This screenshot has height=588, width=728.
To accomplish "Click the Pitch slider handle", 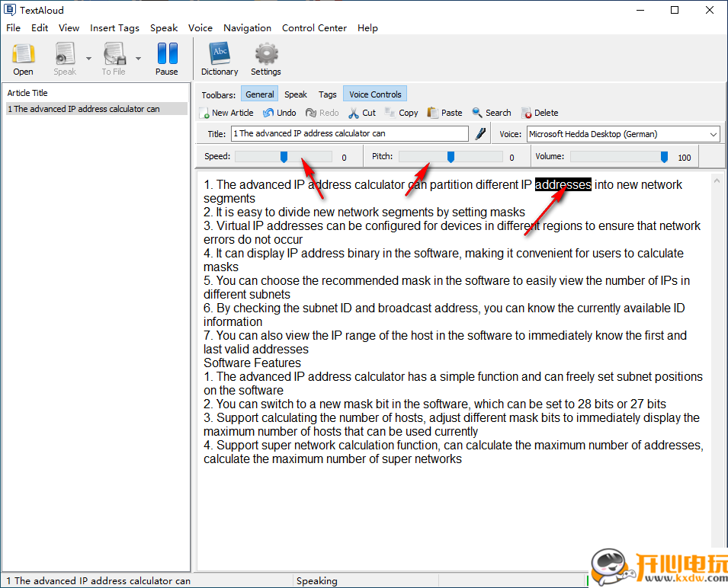I will pos(451,157).
